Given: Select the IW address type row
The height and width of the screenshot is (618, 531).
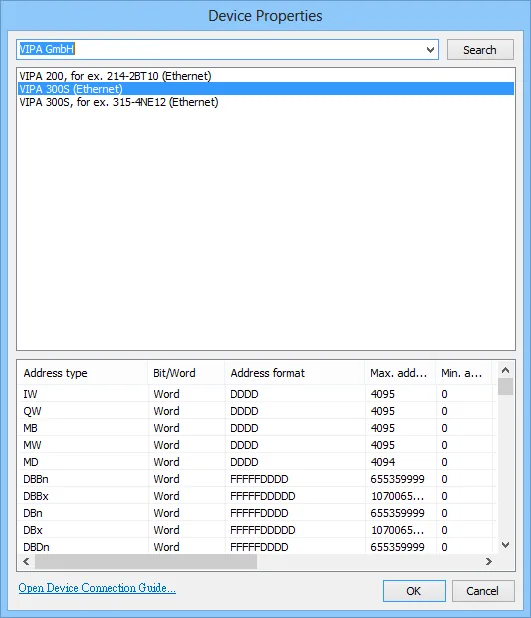Looking at the screenshot, I should click(257, 394).
